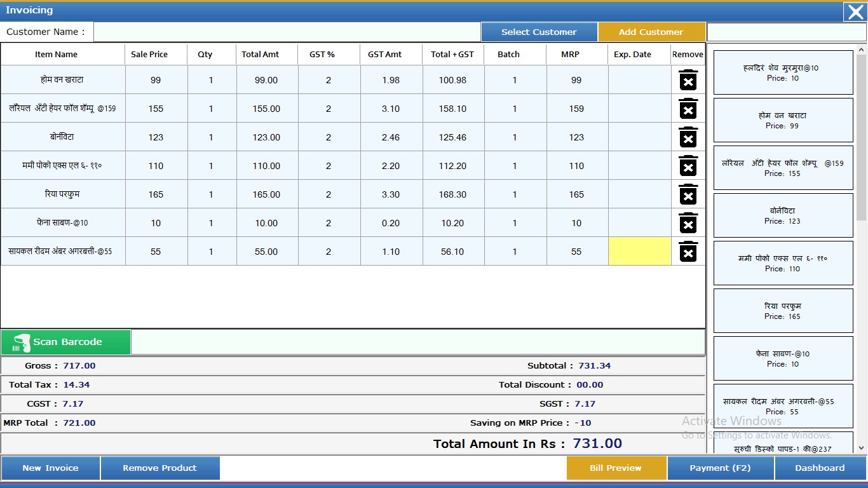This screenshot has width=868, height=488.
Task: Click item name रिया परफुम in table
Action: [62, 194]
